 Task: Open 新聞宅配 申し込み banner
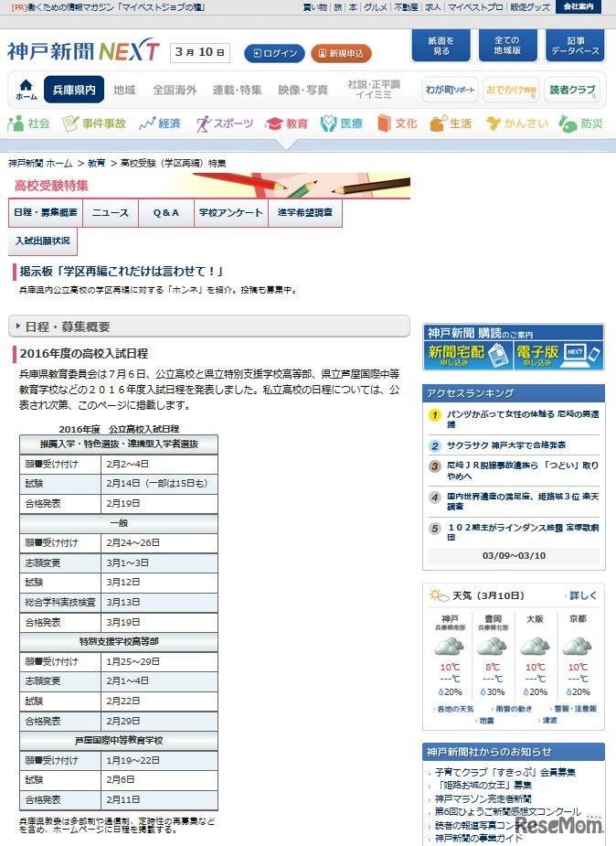pyautogui.click(x=468, y=355)
